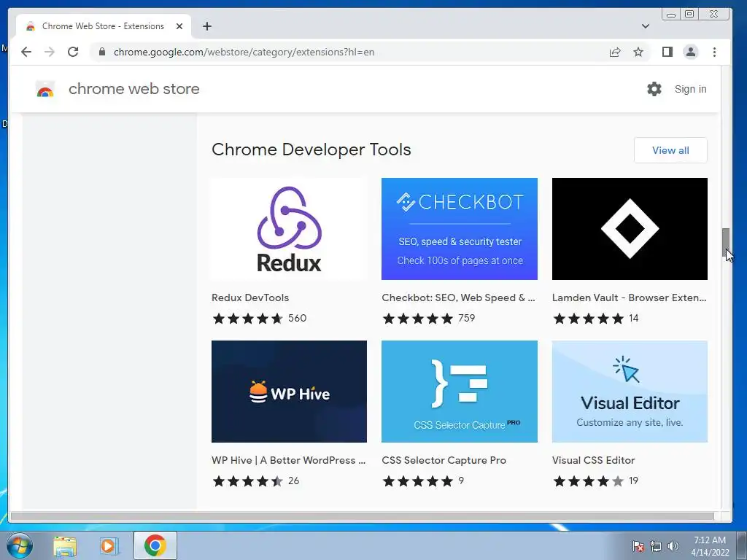Click the CSS Selector Capture Pro title

point(444,461)
